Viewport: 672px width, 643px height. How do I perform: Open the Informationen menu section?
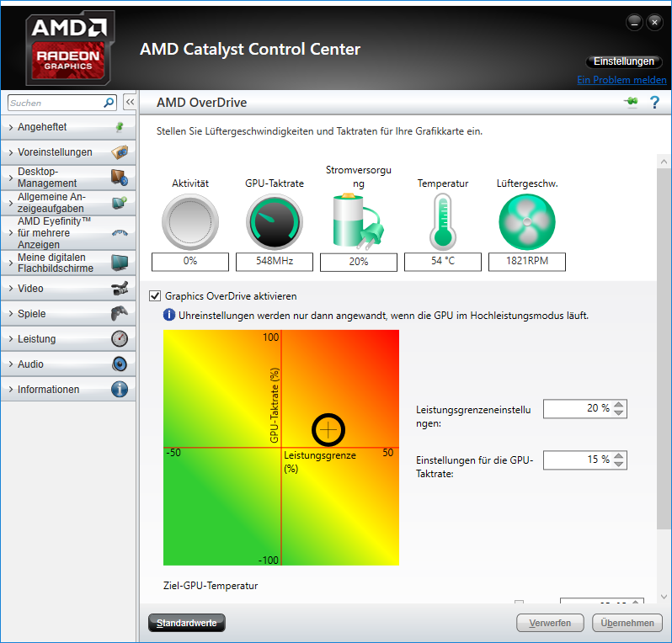coord(68,390)
